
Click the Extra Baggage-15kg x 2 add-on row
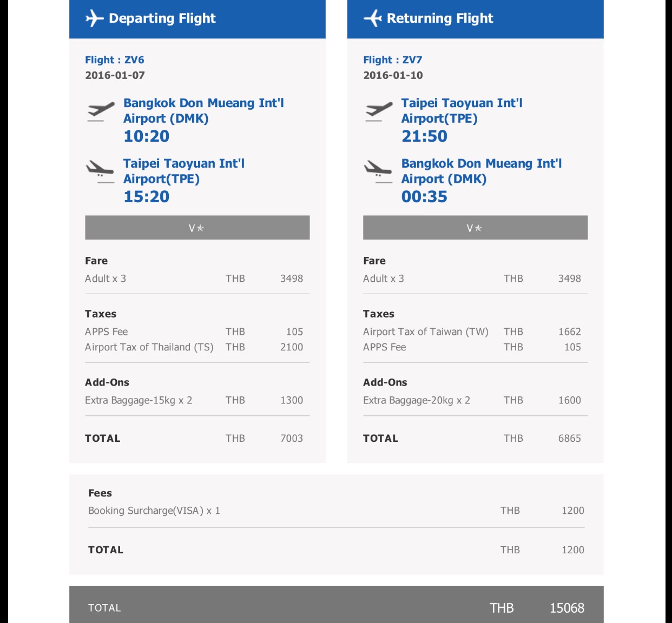click(x=197, y=400)
